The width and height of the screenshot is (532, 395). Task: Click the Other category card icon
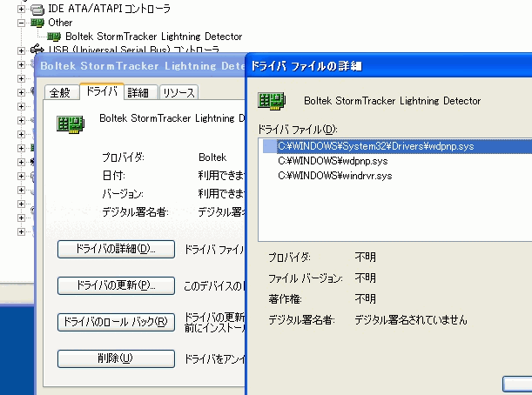[x=37, y=22]
